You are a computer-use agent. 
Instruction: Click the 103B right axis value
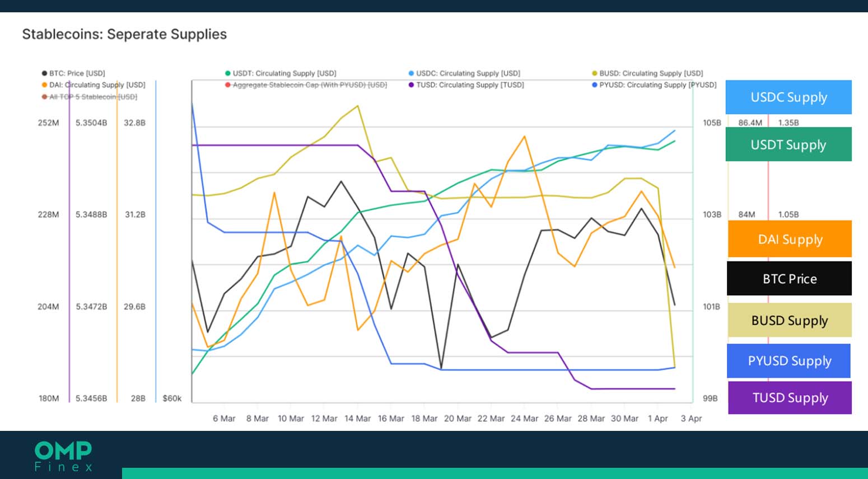click(712, 214)
